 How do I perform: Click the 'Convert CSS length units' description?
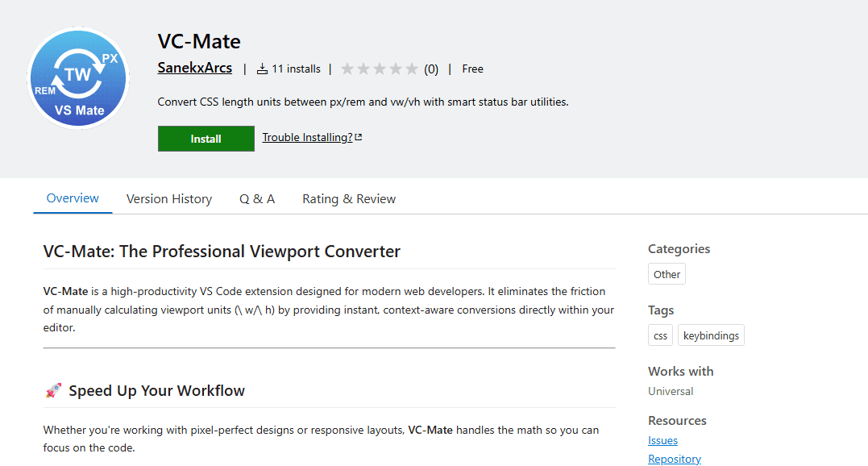click(363, 102)
